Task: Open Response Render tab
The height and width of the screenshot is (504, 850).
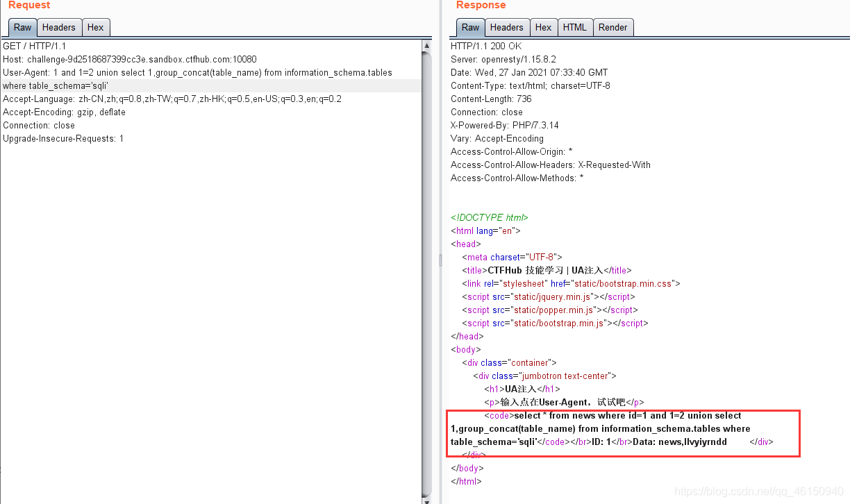Action: tap(613, 27)
